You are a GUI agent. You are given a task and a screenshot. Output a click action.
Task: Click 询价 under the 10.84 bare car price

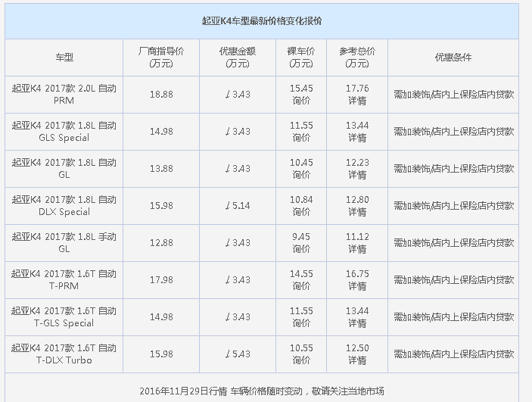click(301, 212)
